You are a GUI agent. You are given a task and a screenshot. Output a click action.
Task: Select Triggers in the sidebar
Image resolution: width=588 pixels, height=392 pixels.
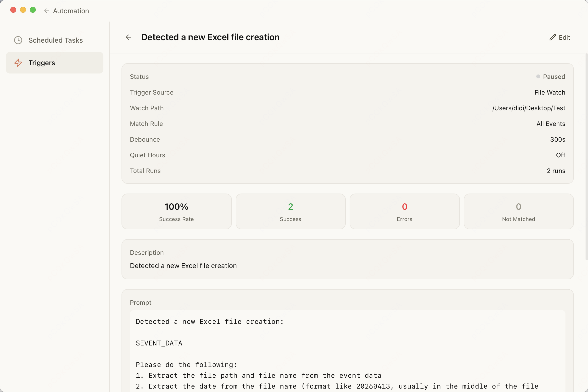[54, 63]
